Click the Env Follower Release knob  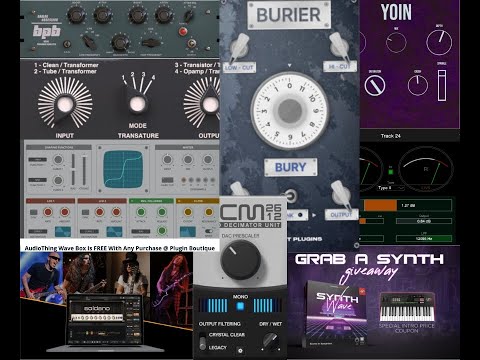pos(162,212)
